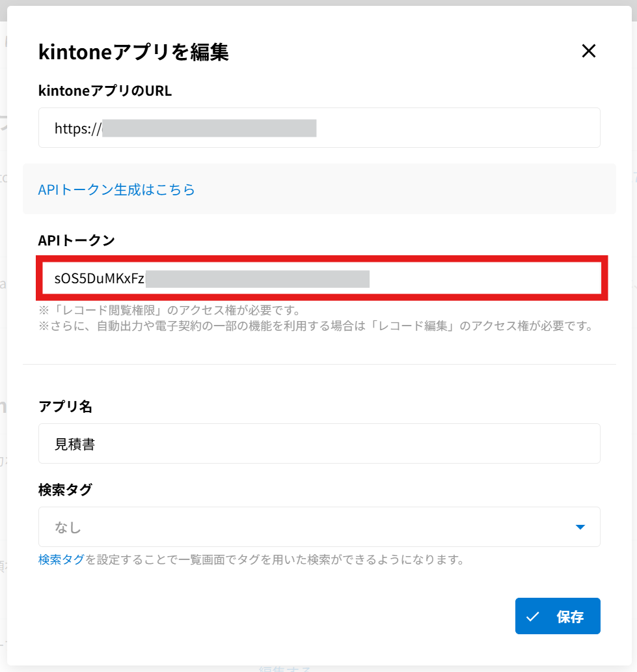Click the APIトークン field label
Viewport: 637px width, 672px height.
(77, 240)
